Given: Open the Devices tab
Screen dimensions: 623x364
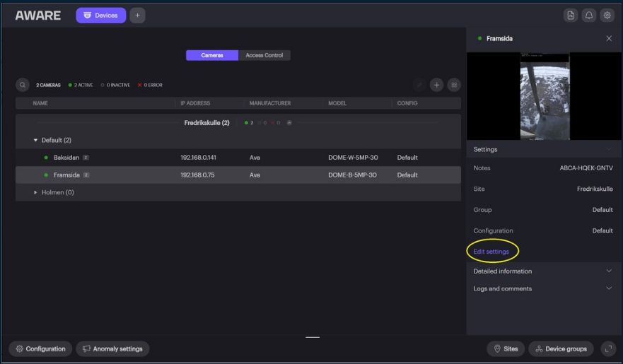Looking at the screenshot, I should pyautogui.click(x=101, y=16).
